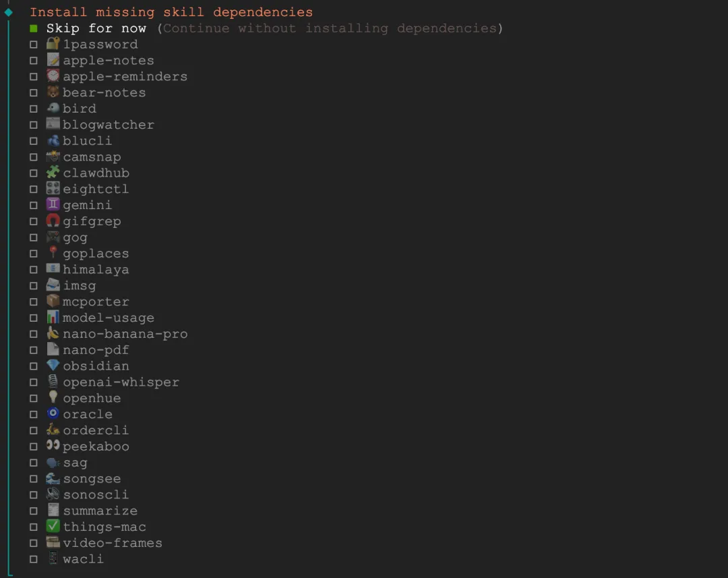The width and height of the screenshot is (728, 578).
Task: Click the goplaces map pin icon
Action: (x=53, y=253)
